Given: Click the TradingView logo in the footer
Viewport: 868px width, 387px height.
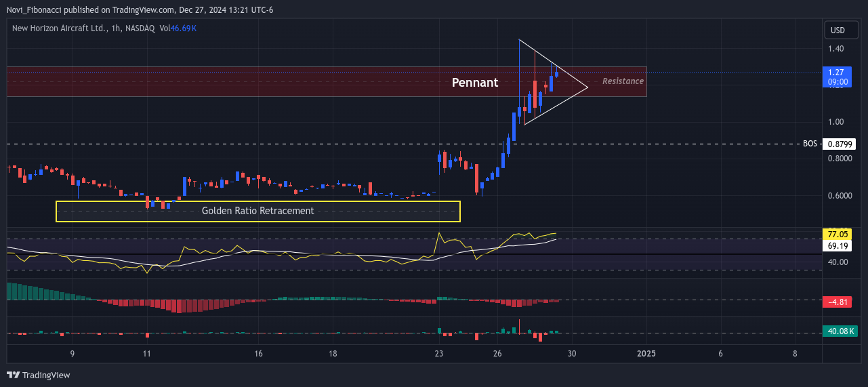Looking at the screenshot, I should (38, 375).
